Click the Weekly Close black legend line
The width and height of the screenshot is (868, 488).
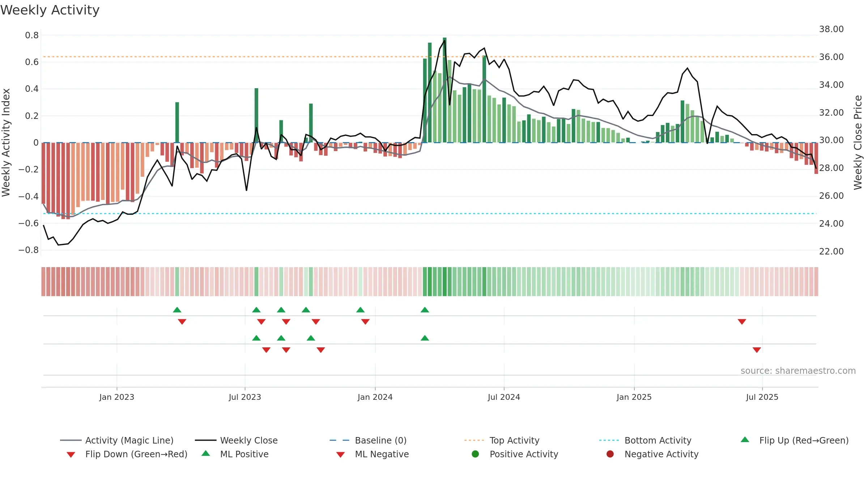pyautogui.click(x=205, y=440)
